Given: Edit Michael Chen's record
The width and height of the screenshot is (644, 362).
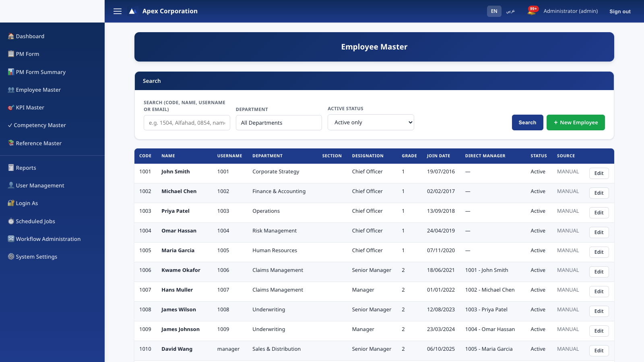Looking at the screenshot, I should [x=599, y=193].
